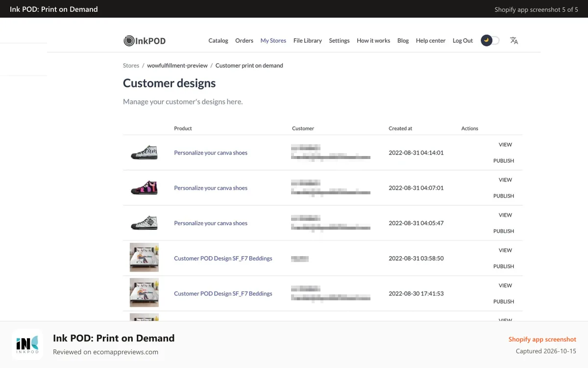Click PUBLISH for the 04:07:01 design
This screenshot has width=588, height=368.
504,196
